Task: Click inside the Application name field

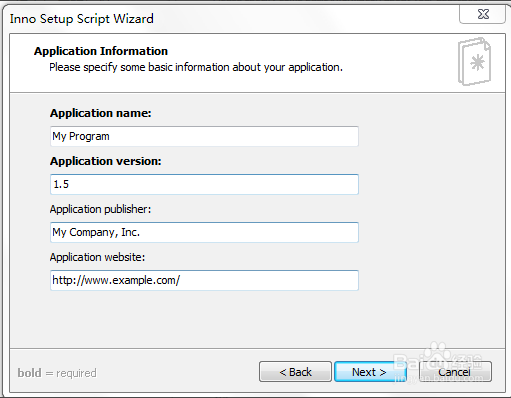Action: click(204, 136)
